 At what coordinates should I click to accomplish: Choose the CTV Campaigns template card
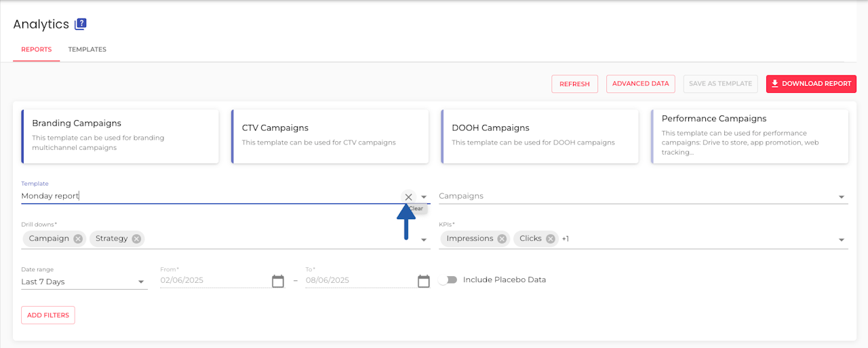pyautogui.click(x=330, y=136)
